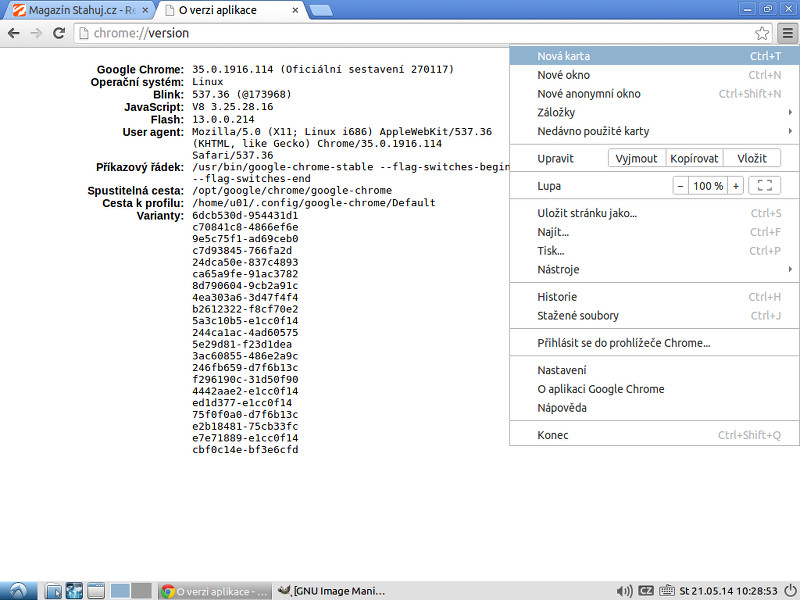The width and height of the screenshot is (800, 600).
Task: Switch to the second virtual desktop
Action: (141, 591)
